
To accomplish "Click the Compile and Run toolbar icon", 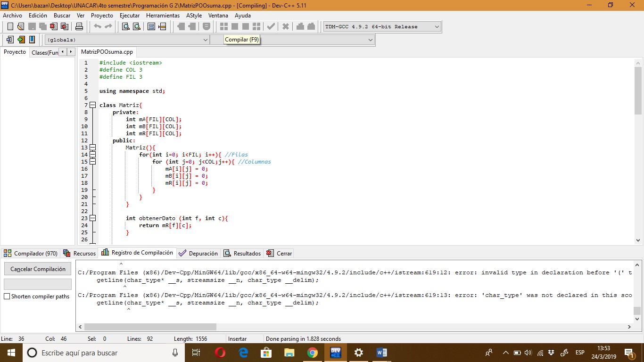I will point(245,26).
